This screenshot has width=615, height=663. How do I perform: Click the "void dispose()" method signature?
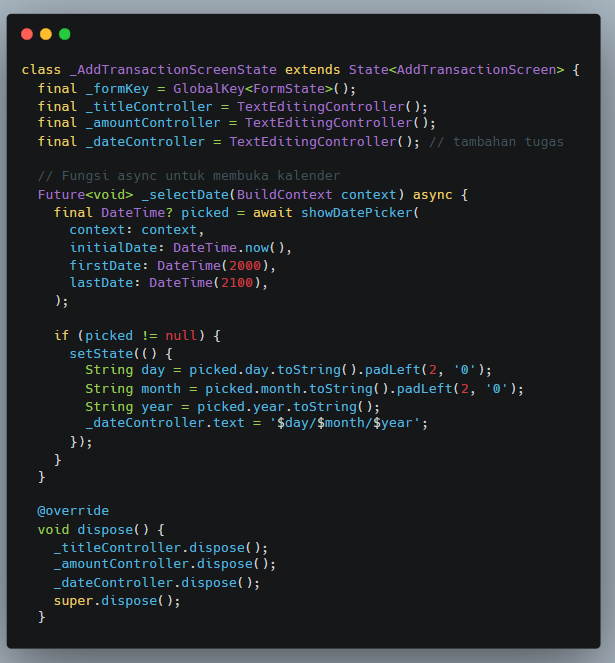(x=93, y=530)
